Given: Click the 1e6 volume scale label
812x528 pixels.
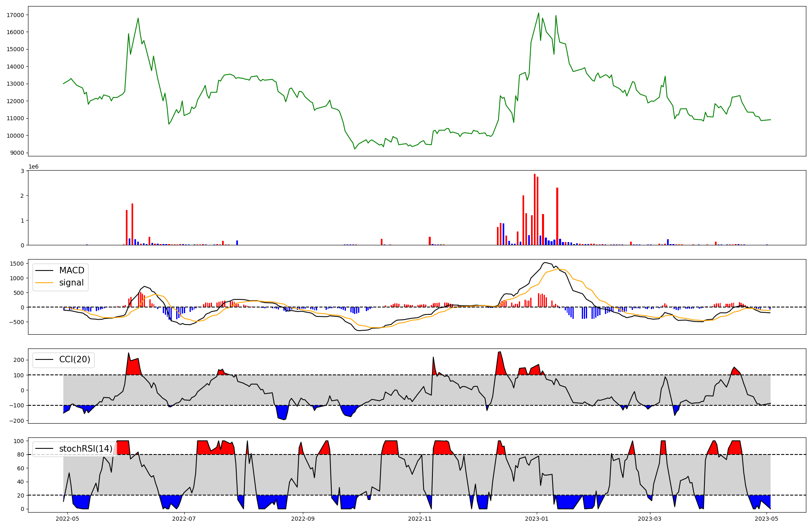Looking at the screenshot, I should click(33, 167).
